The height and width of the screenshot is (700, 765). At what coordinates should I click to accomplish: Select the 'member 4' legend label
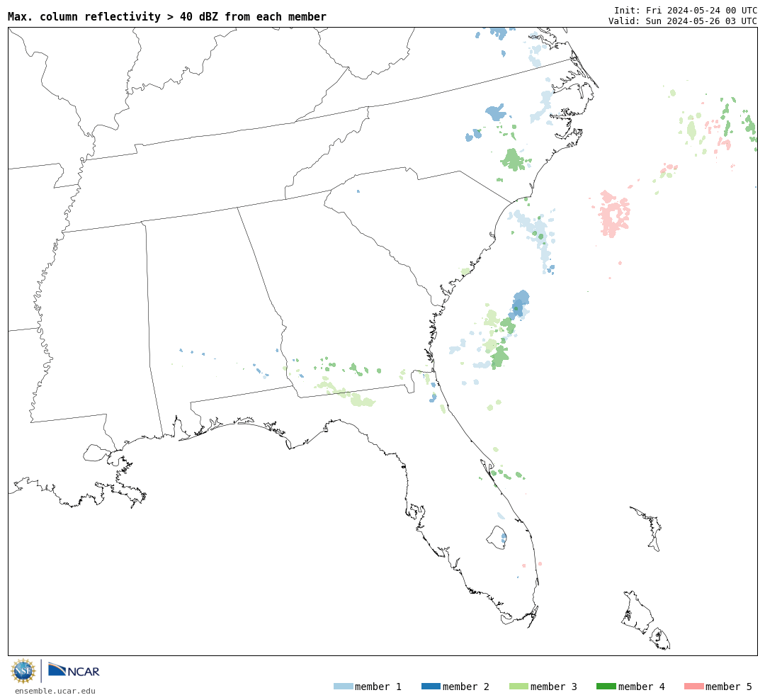pyautogui.click(x=642, y=687)
